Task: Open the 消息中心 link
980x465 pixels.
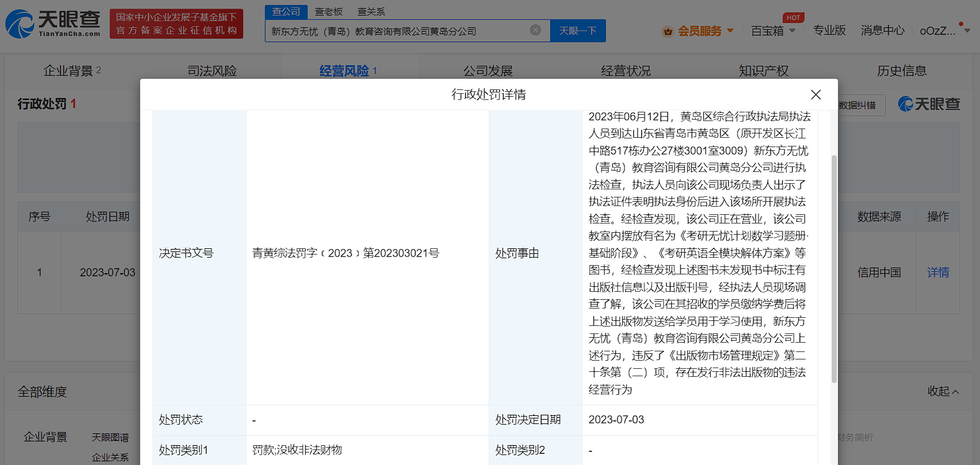Action: coord(883,30)
